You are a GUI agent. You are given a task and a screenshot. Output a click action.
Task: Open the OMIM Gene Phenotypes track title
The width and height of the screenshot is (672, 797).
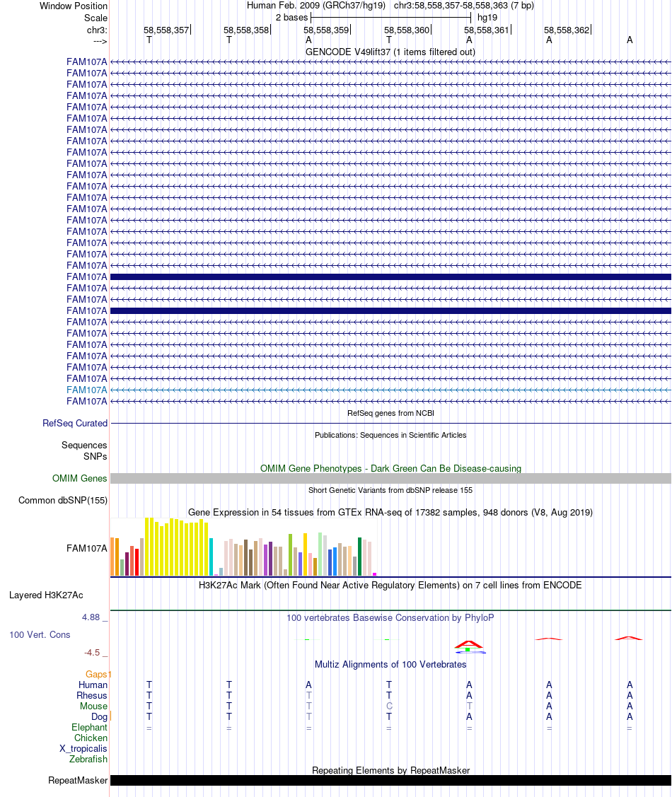click(390, 468)
